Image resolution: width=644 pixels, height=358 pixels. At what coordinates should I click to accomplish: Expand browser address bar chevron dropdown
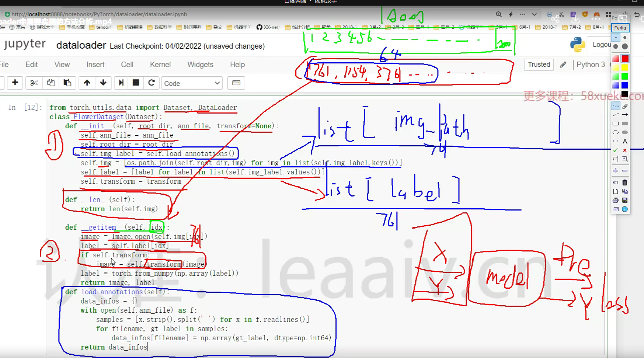534,14
